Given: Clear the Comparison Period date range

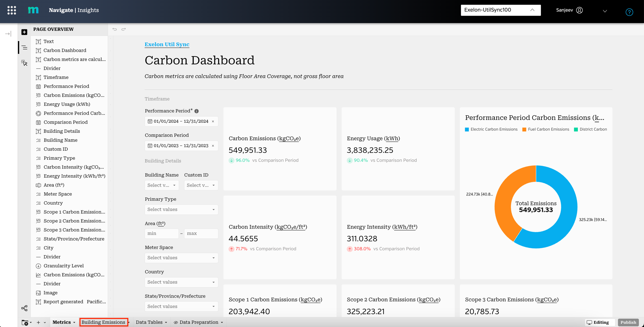Looking at the screenshot, I should [x=213, y=146].
